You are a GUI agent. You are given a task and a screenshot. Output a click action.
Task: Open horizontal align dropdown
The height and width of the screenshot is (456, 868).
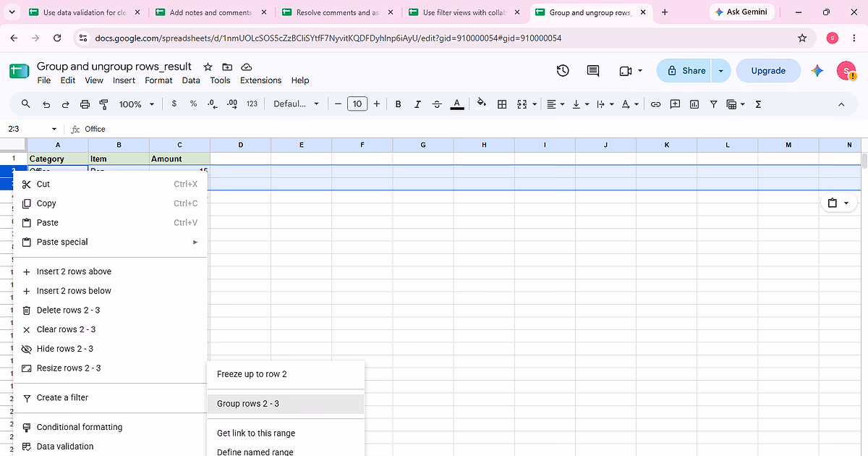pyautogui.click(x=556, y=104)
